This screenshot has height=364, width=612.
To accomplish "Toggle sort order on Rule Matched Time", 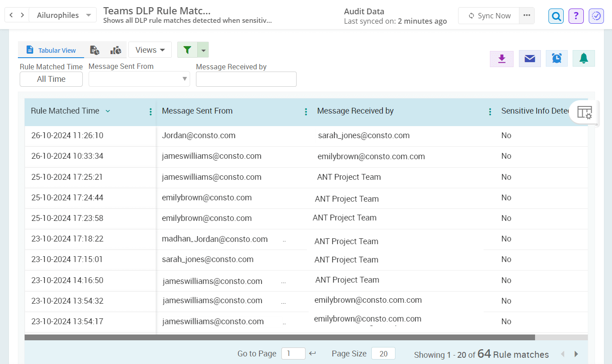I will [107, 110].
